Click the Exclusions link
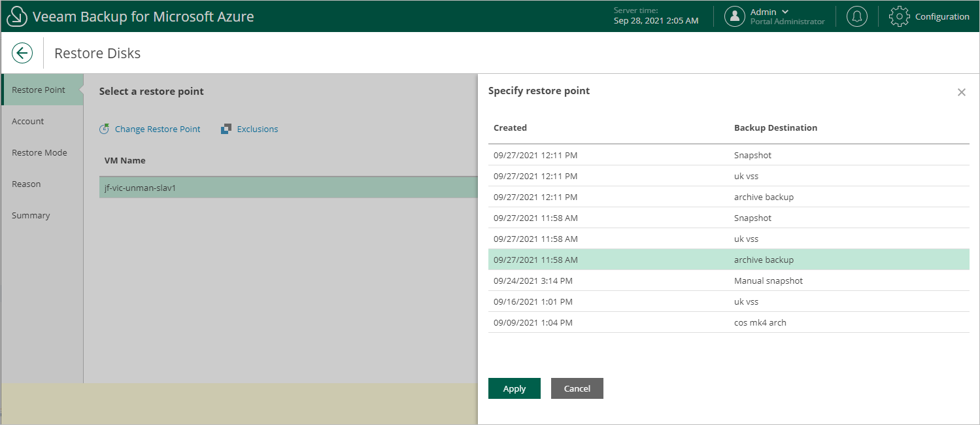The image size is (980, 425). [x=258, y=129]
